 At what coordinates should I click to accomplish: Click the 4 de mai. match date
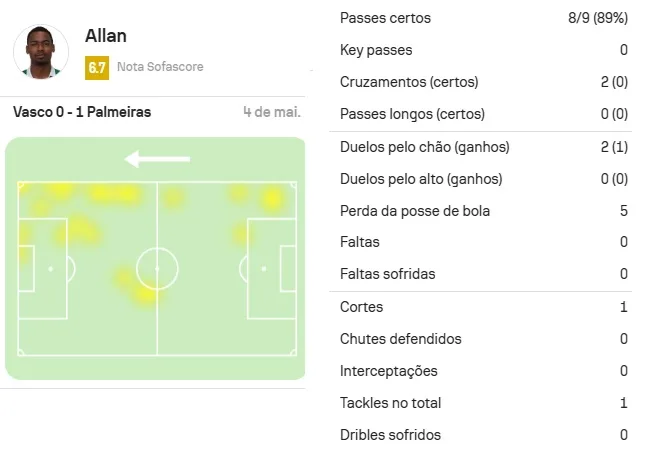(272, 112)
